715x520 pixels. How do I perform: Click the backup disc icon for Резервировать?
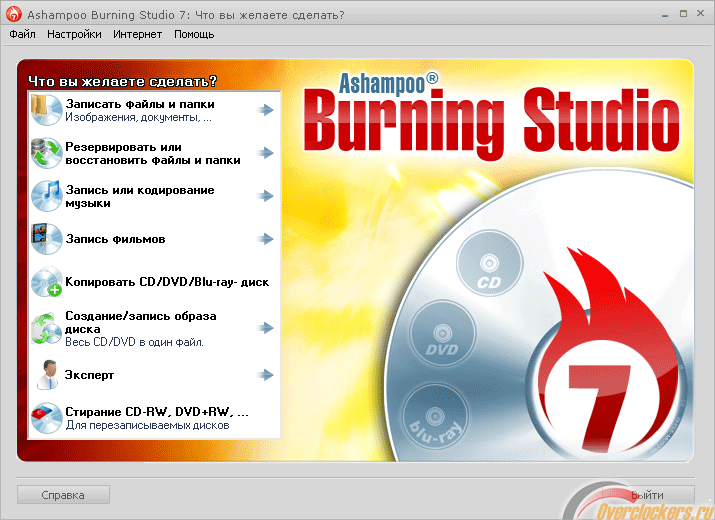coord(46,153)
